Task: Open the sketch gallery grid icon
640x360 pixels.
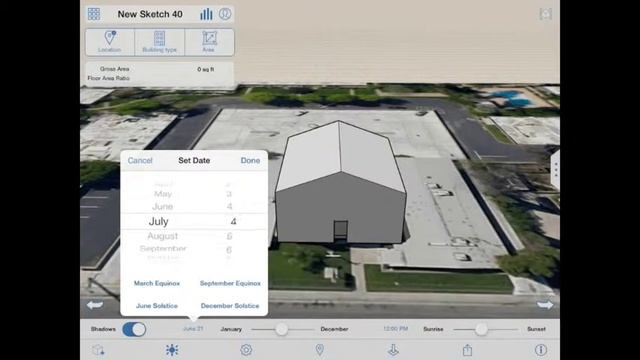Action: 94,14
